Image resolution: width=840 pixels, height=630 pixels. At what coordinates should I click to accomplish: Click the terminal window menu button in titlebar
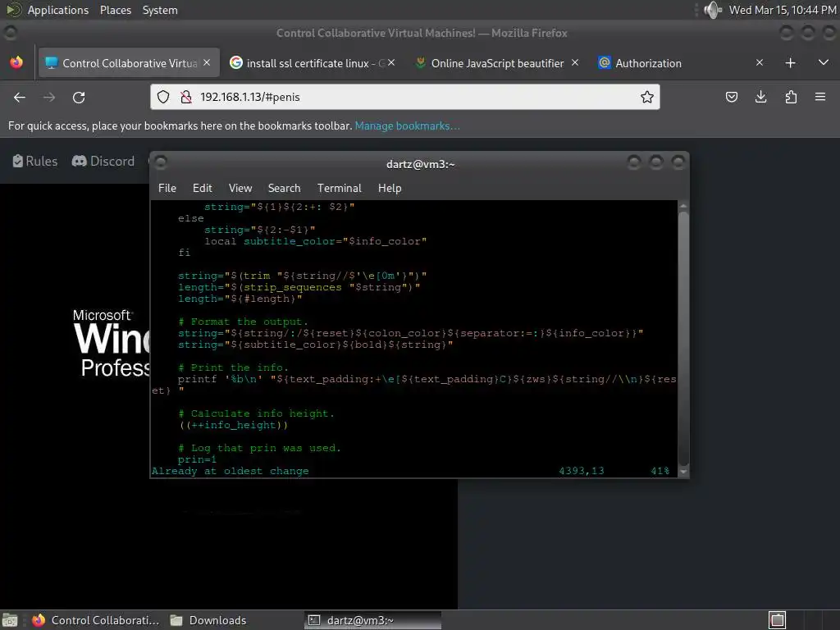(x=161, y=162)
